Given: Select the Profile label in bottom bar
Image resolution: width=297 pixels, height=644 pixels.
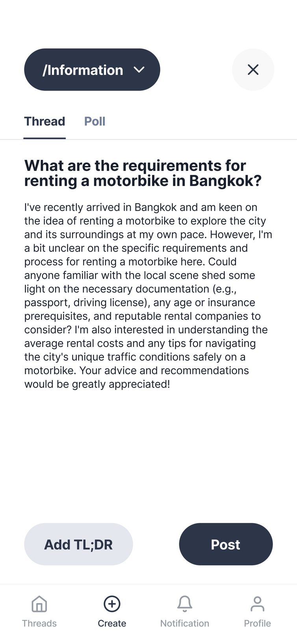Looking at the screenshot, I should click(257, 624).
